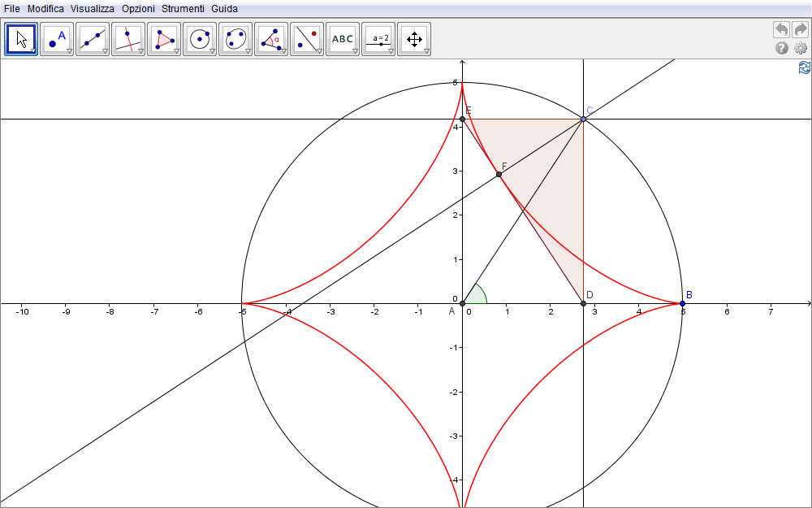Expand the Perpendicular Line tool dropdown arrow
The height and width of the screenshot is (508, 812).
pos(140,51)
